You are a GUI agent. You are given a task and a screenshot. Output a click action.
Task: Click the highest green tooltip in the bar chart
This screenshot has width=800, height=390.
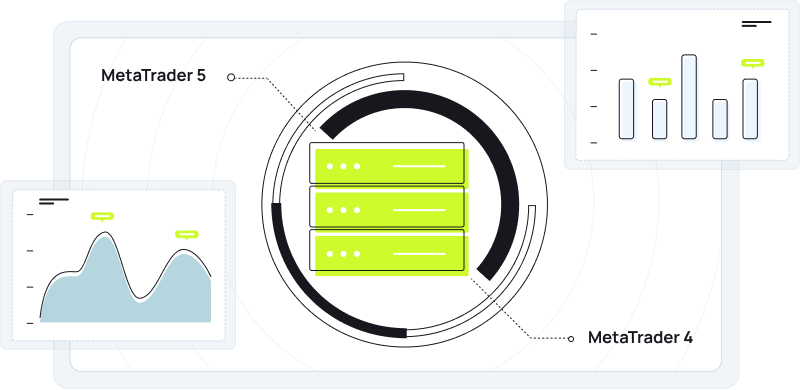753,63
